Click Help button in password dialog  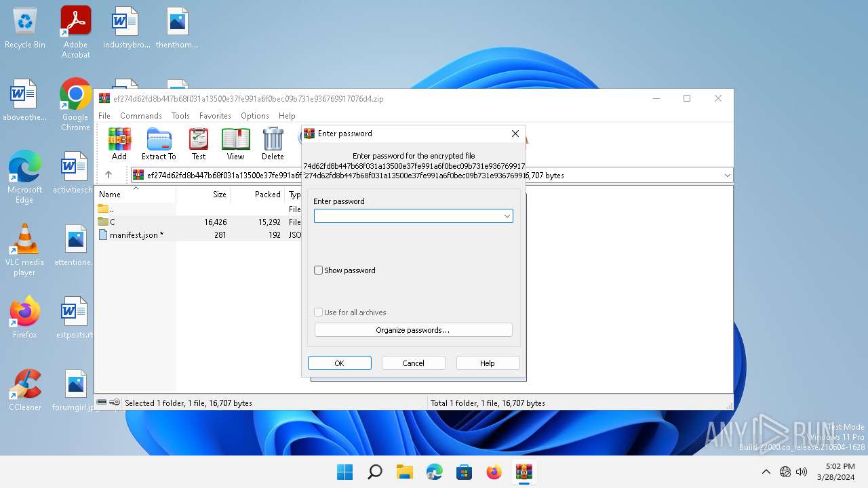488,363
